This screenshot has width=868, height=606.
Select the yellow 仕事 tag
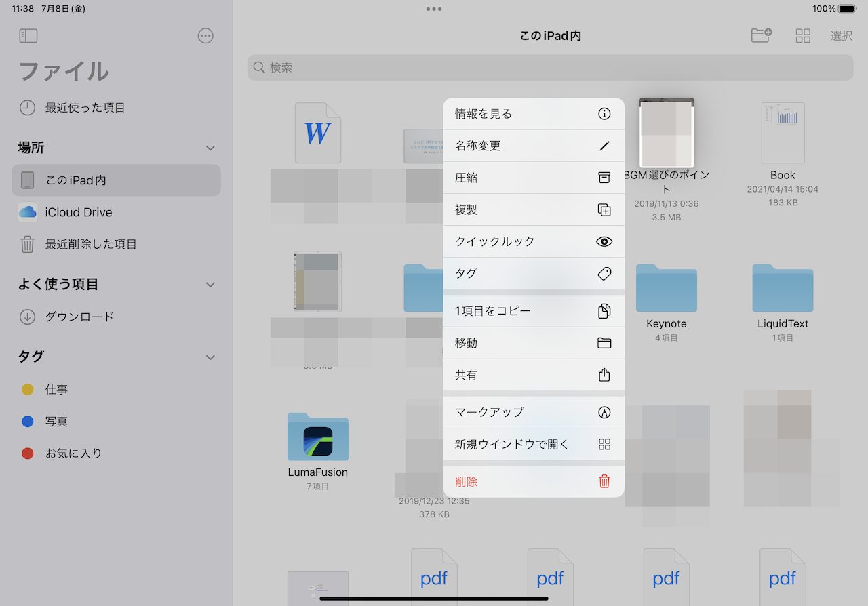28,390
